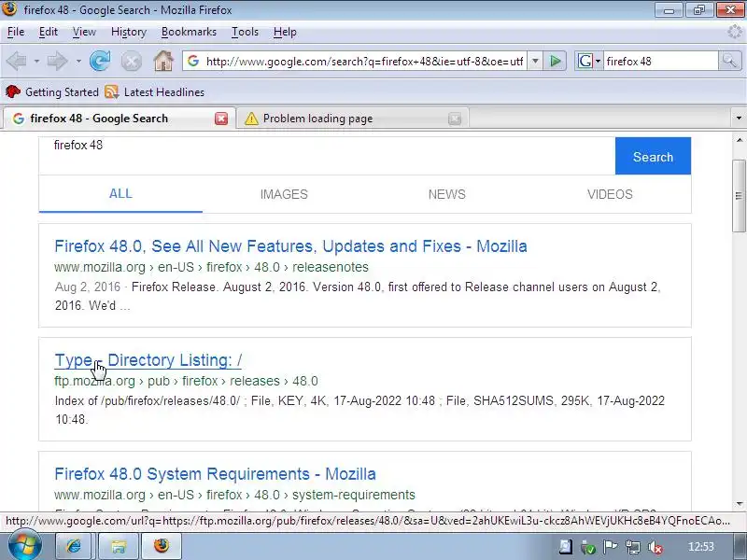Switch to IMAGES results
This screenshot has height=560, width=747.
[x=284, y=194]
